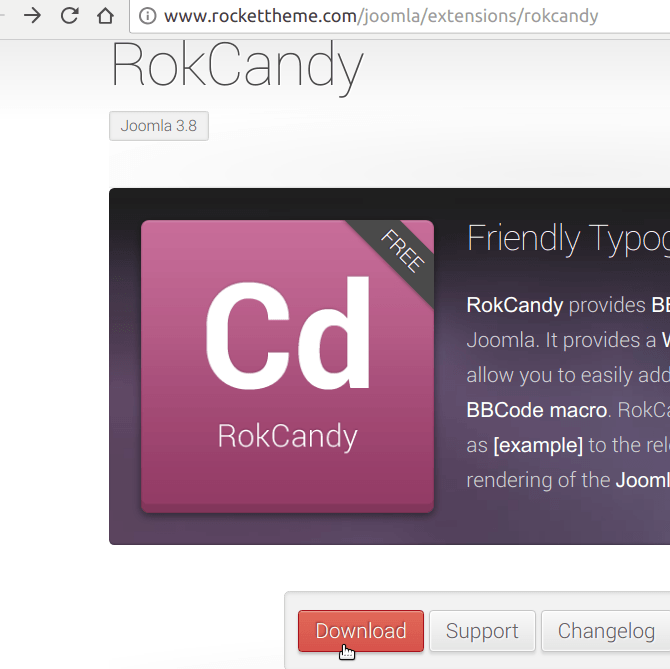
Task: Reload the page with refresh icon
Action: pos(69,16)
